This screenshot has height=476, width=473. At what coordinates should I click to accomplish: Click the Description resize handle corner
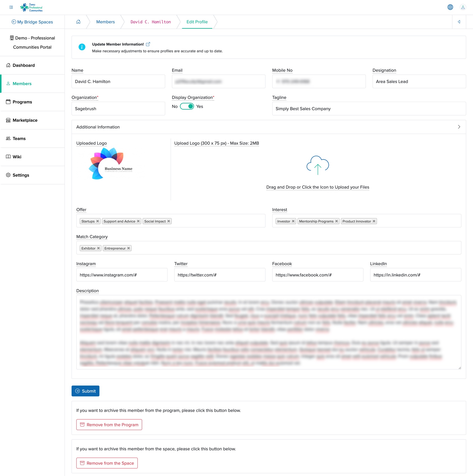pyautogui.click(x=459, y=368)
